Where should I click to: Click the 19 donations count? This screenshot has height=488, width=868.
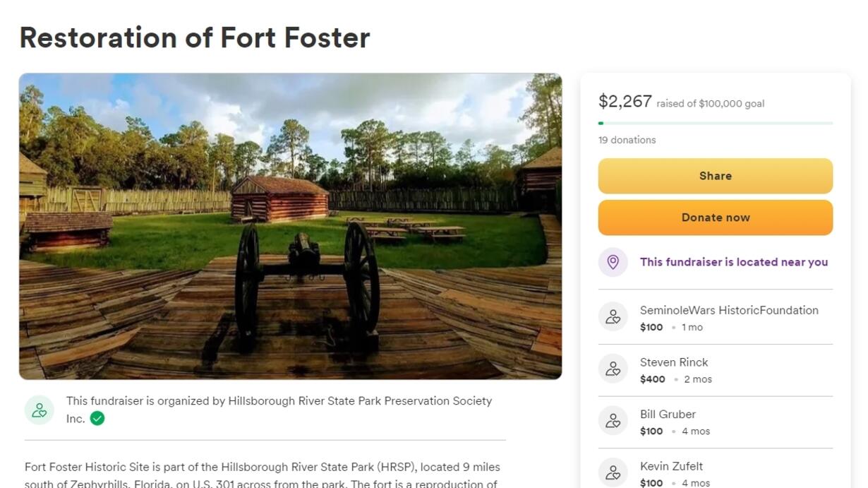(x=627, y=140)
